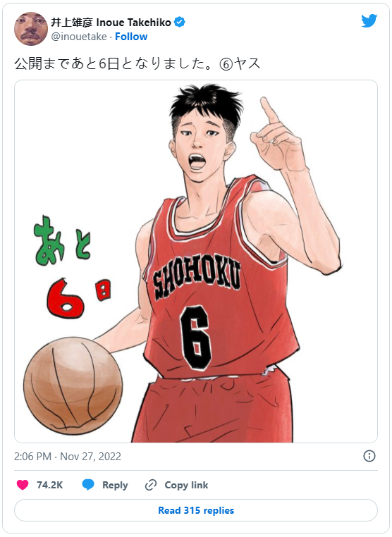The image size is (392, 537).
Task: Click the green あと lettering in image
Action: coord(62,240)
